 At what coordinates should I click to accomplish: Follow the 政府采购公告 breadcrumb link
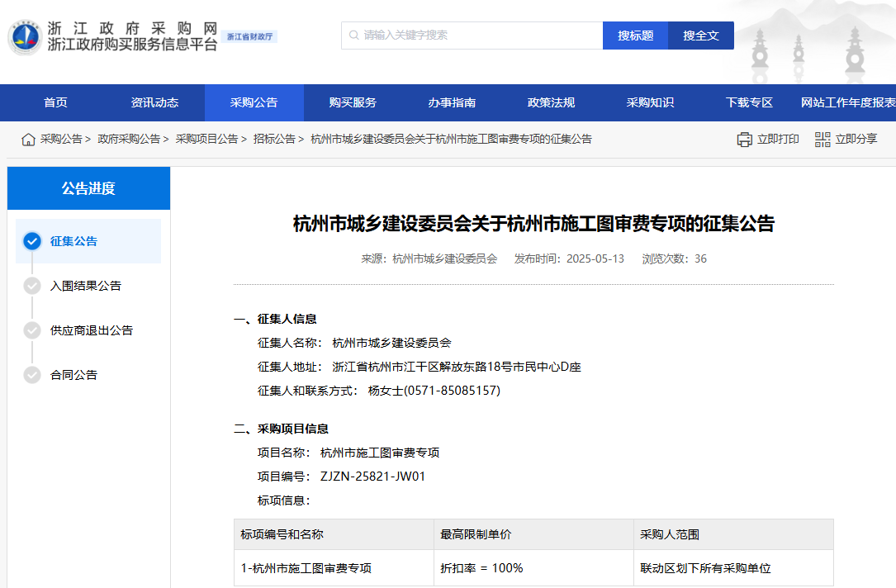tap(129, 140)
